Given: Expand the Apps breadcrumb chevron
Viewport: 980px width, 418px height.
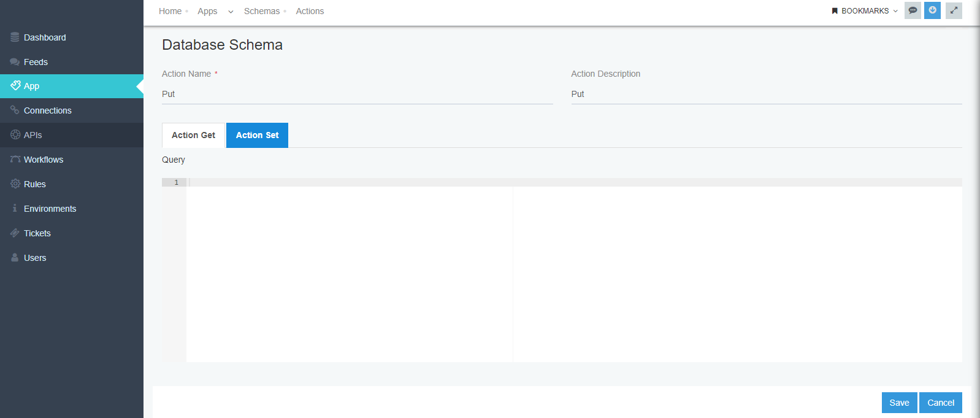Looking at the screenshot, I should coord(231,12).
